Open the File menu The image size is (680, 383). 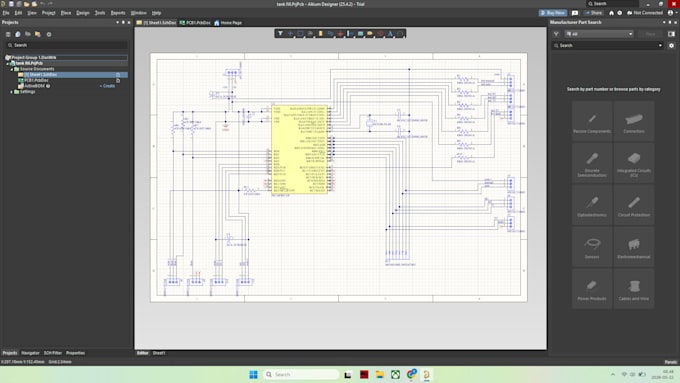tap(6, 13)
